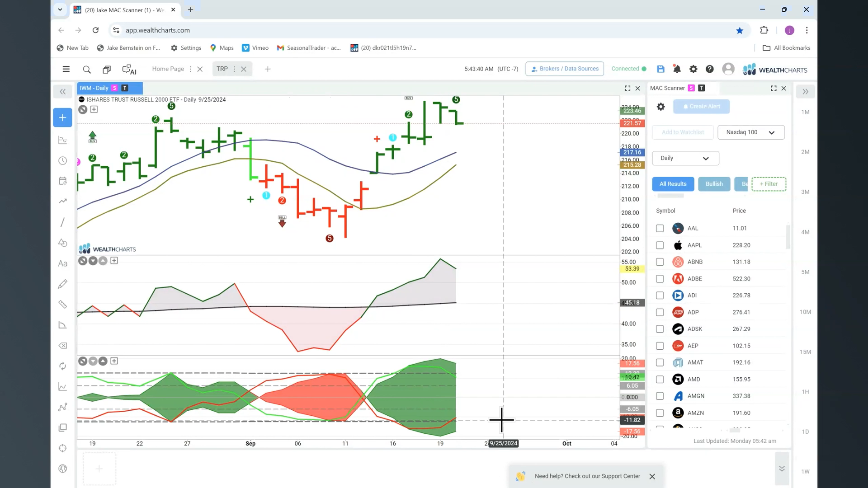Open the Jake Bernstein bookmark
Screen dimensions: 868x488
[129, 48]
